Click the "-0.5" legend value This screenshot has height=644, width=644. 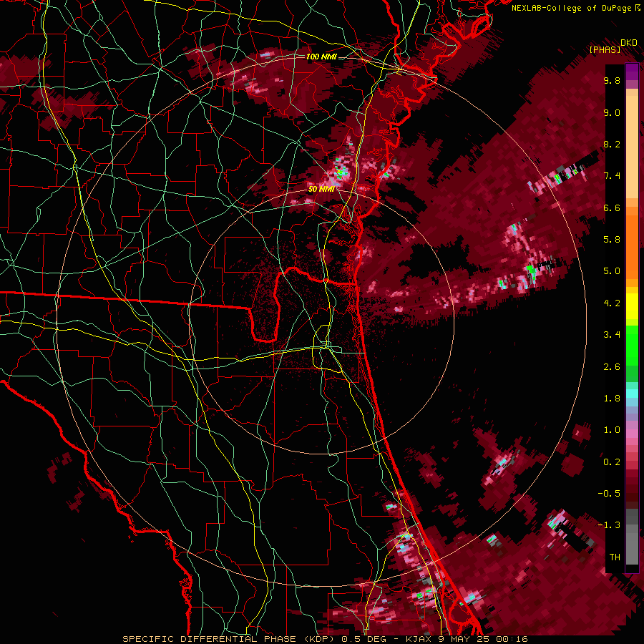[x=609, y=493]
